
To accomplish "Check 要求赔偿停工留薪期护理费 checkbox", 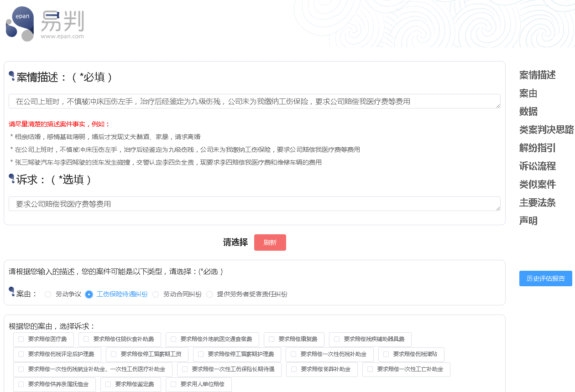I will [x=201, y=354].
